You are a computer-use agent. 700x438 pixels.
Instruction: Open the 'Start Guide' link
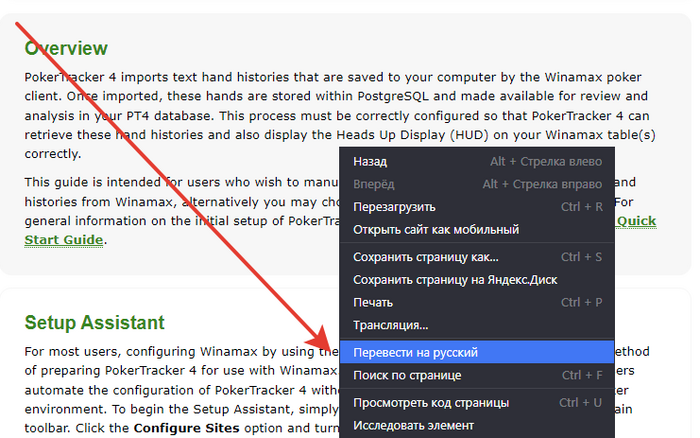[64, 240]
